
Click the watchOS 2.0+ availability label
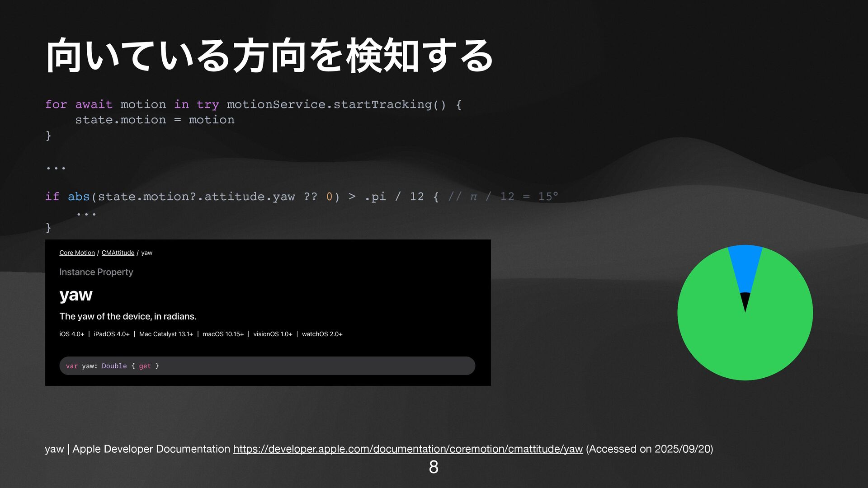point(322,334)
